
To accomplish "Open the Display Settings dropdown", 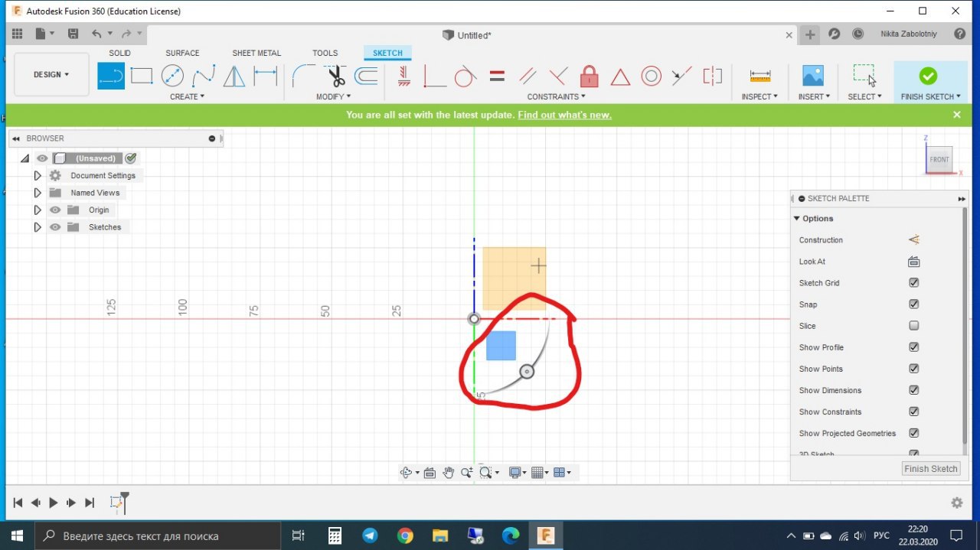I will 519,473.
